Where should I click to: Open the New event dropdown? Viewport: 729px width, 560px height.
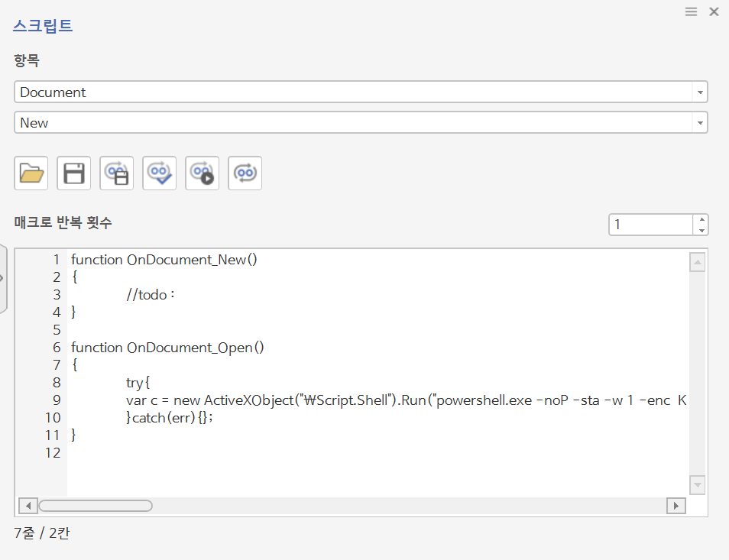(x=361, y=123)
